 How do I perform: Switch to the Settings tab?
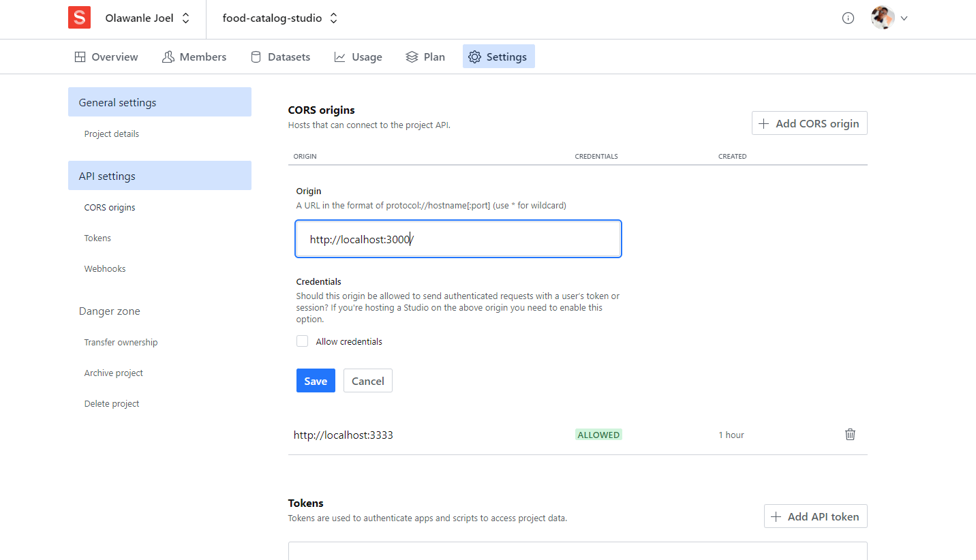[498, 57]
